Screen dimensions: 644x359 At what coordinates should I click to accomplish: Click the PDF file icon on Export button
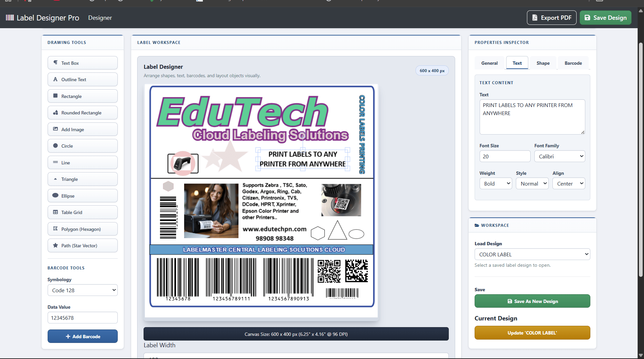[535, 18]
